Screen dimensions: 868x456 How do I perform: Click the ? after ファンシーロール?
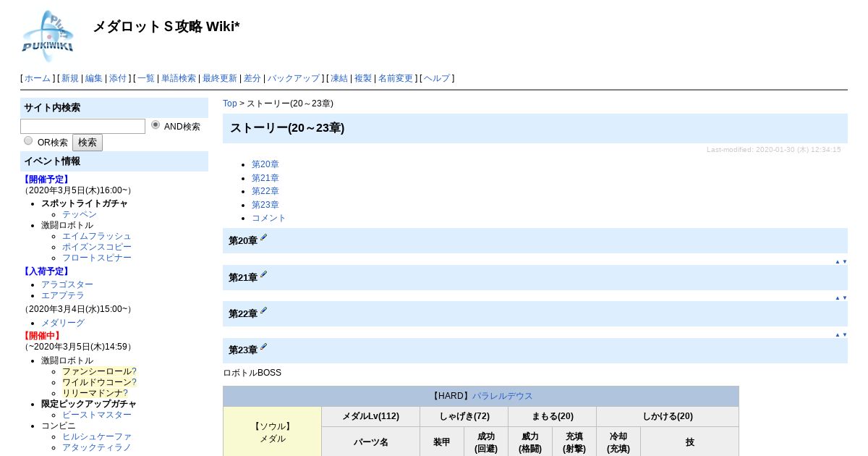134,371
